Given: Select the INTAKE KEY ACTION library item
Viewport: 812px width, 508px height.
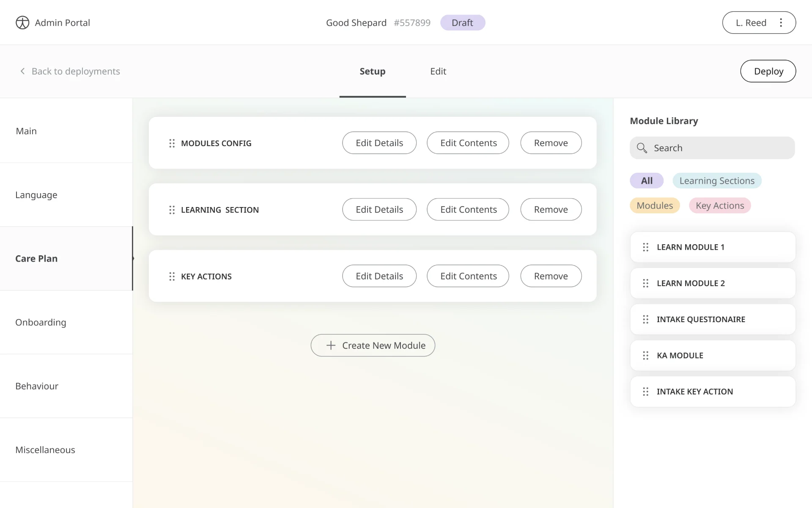Looking at the screenshot, I should coord(713,392).
